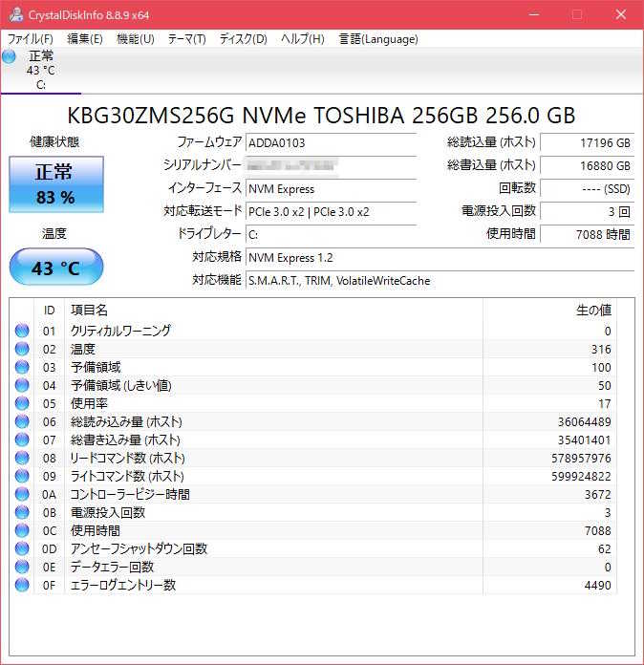Click status orb for ID 02 温度 row

22,349
